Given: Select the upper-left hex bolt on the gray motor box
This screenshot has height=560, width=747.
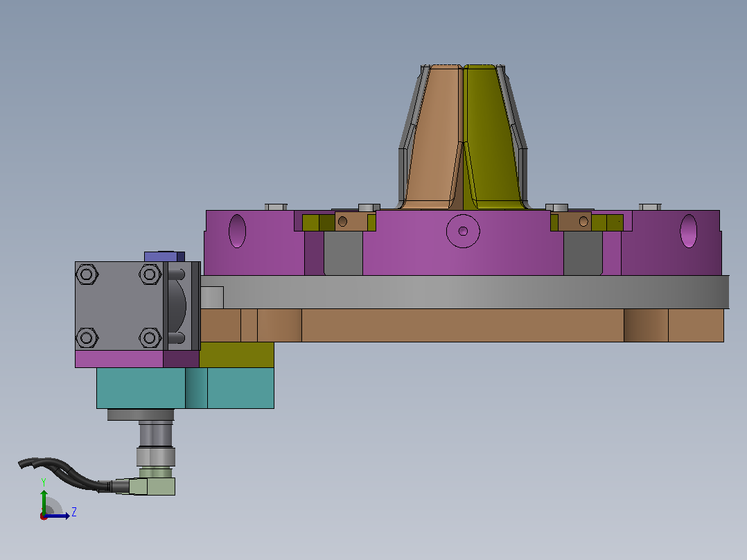Looking at the screenshot, I should 87,274.
